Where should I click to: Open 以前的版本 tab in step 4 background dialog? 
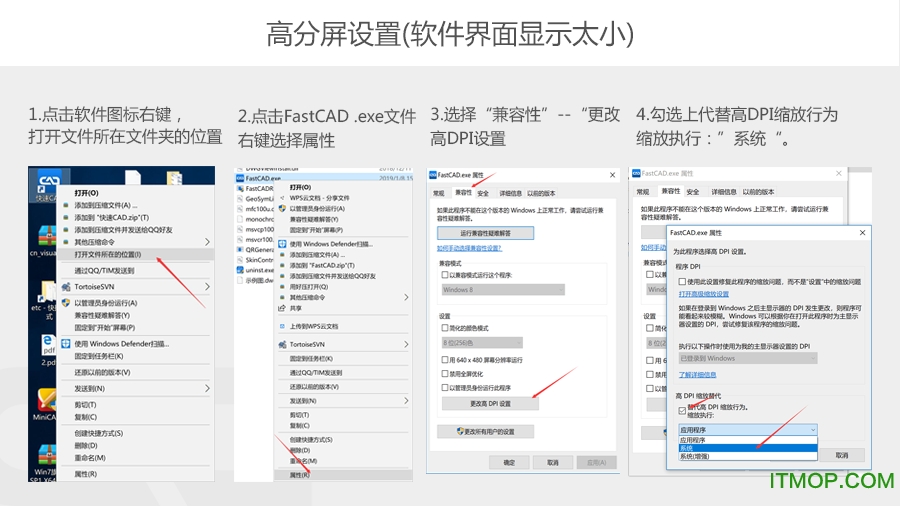tap(758, 192)
